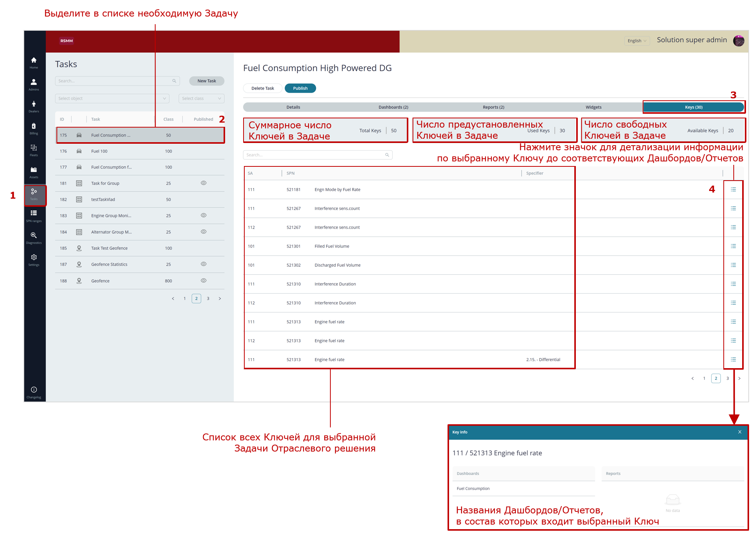Viewport: 756px width, 538px height.
Task: Click the Delete Task button
Action: [x=263, y=88]
